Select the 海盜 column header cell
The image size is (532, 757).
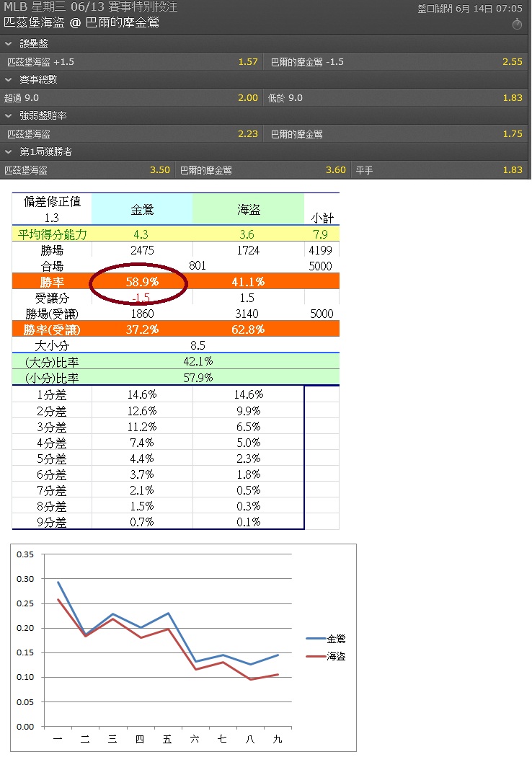click(x=249, y=209)
